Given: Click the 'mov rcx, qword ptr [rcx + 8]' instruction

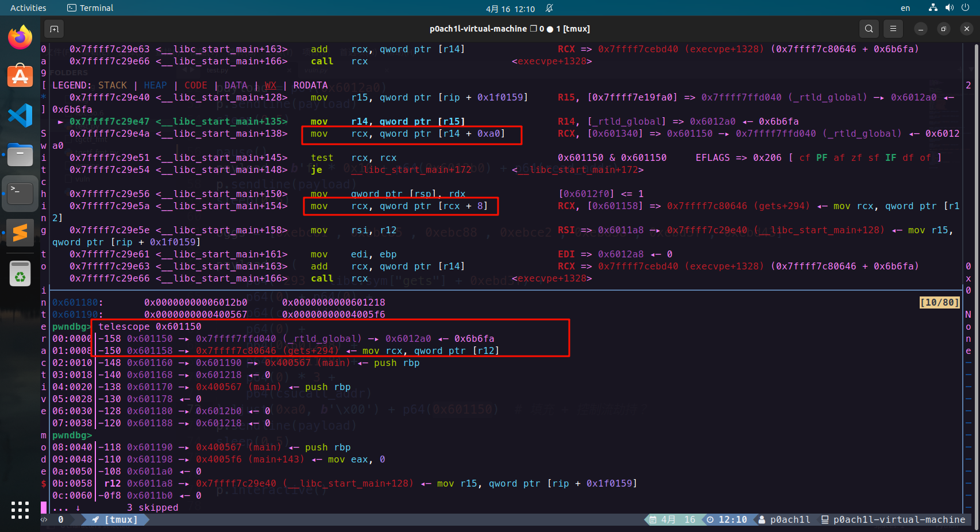Looking at the screenshot, I should [399, 206].
